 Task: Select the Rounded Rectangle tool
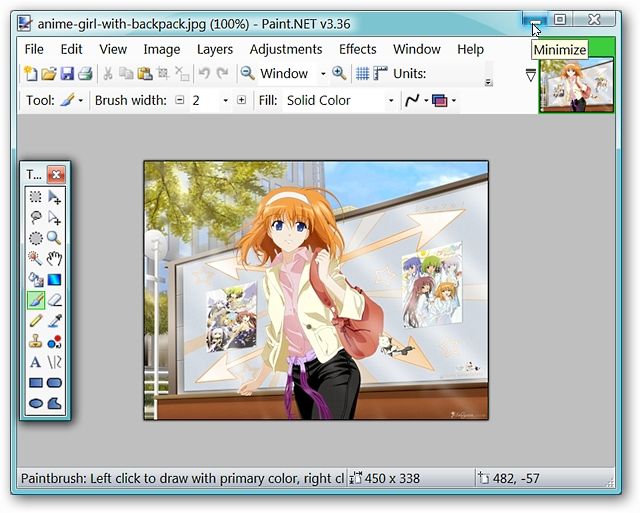54,383
